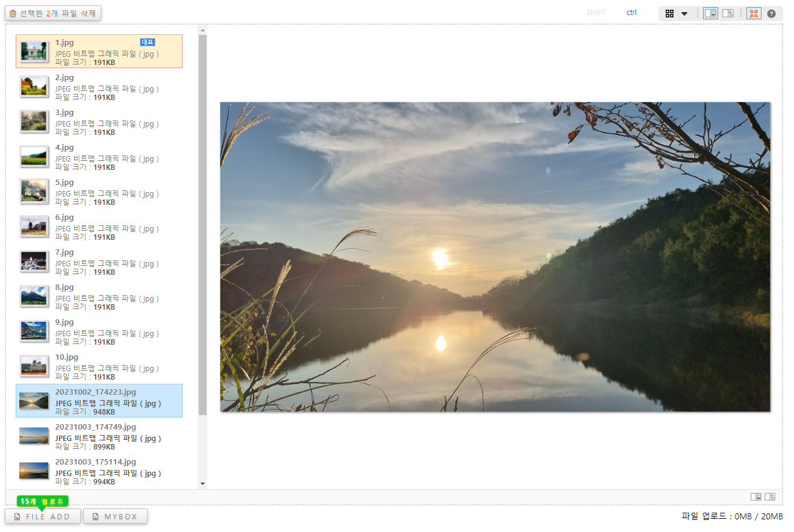Open help with the question mark icon

[x=771, y=13]
